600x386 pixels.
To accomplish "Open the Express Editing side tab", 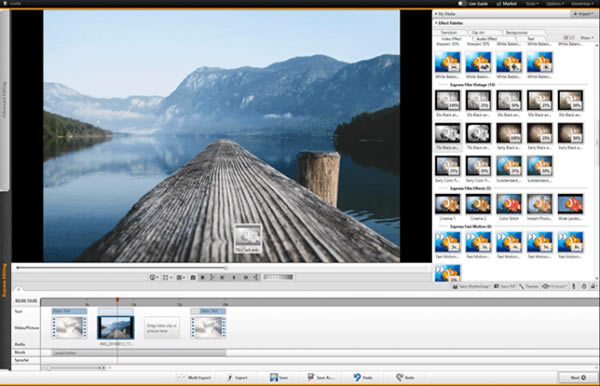I will (x=5, y=280).
